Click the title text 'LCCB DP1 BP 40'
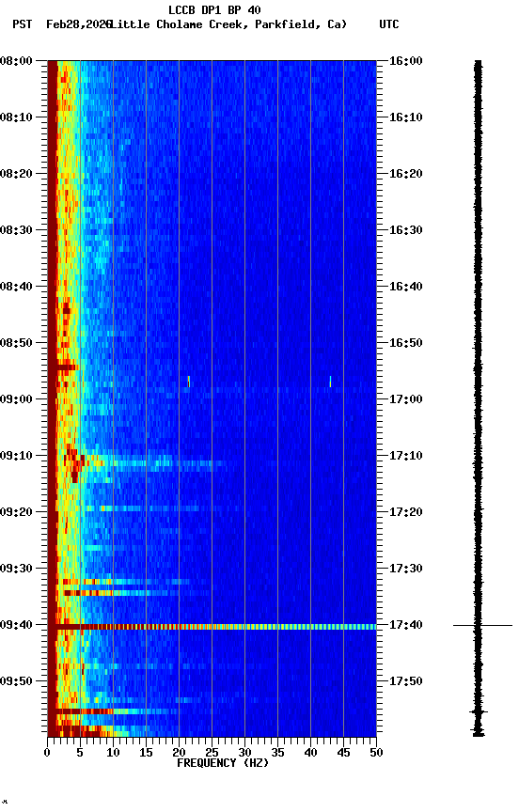This screenshot has height=812, width=519. [214, 9]
